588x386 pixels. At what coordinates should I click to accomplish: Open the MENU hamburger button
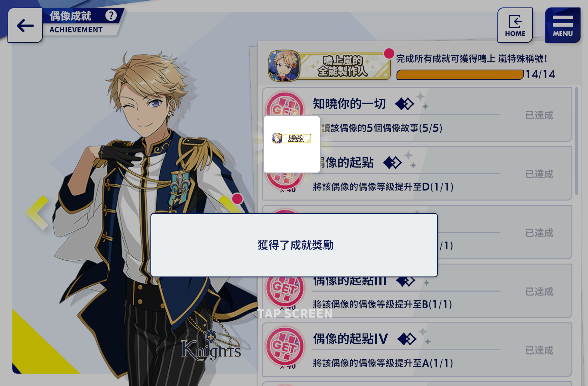coord(563,25)
